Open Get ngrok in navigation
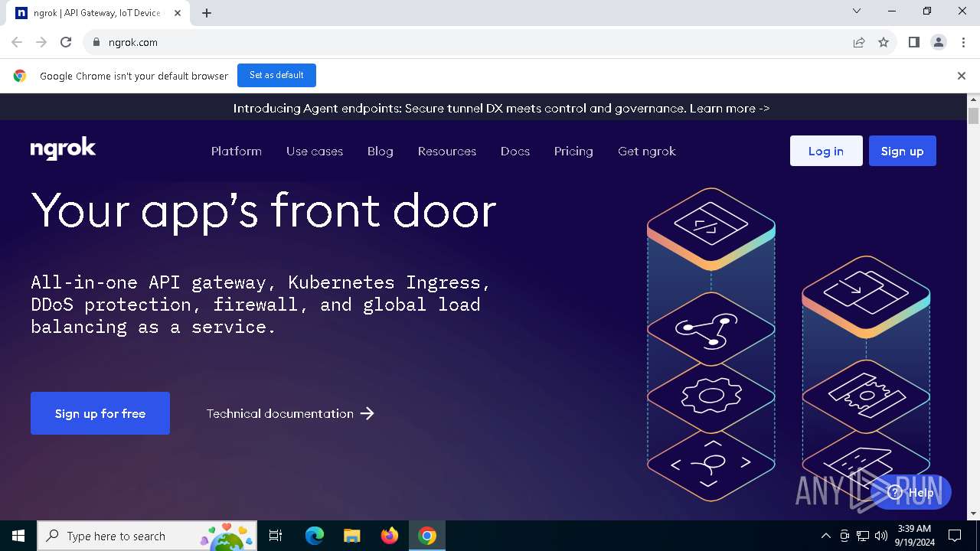The width and height of the screenshot is (980, 551). [647, 152]
